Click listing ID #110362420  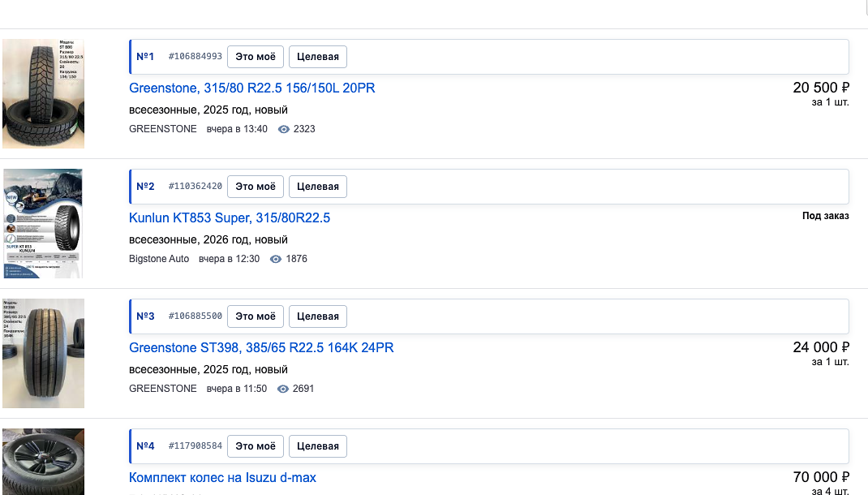195,186
